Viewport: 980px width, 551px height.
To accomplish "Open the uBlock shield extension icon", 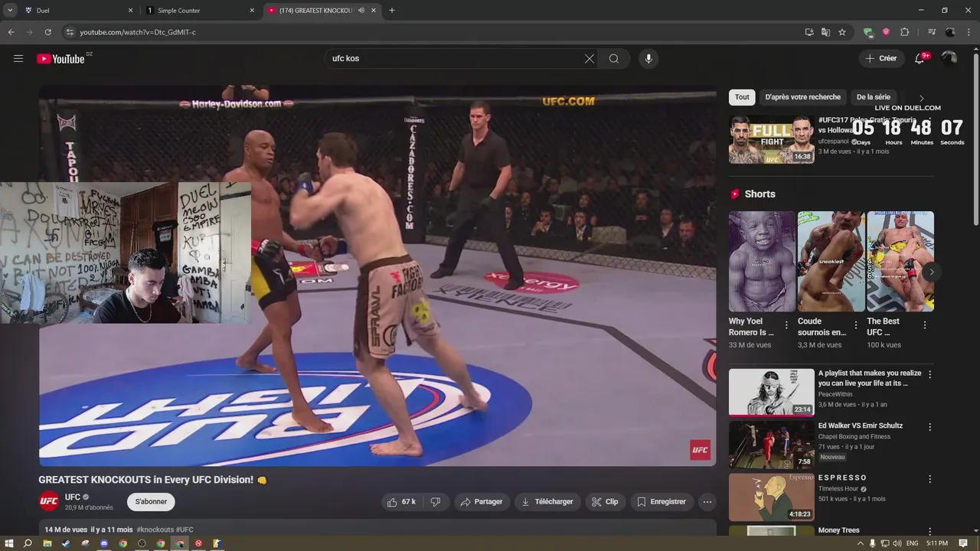I will [886, 32].
